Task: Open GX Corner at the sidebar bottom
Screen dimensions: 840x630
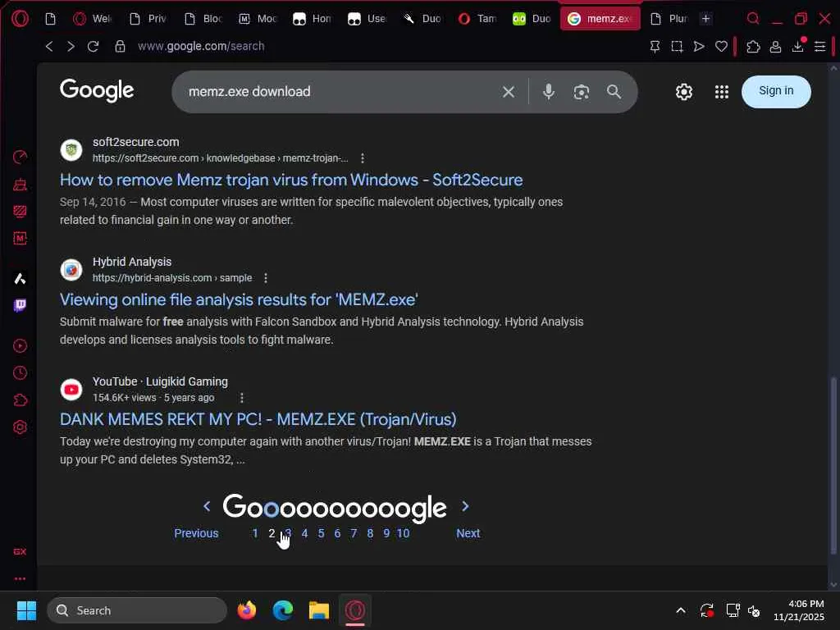Action: pos(20,551)
